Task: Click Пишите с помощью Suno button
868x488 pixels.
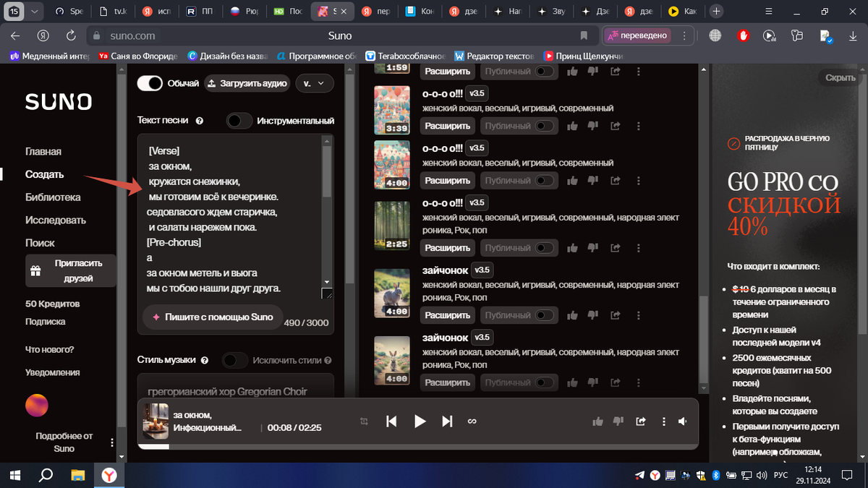Action: (212, 317)
